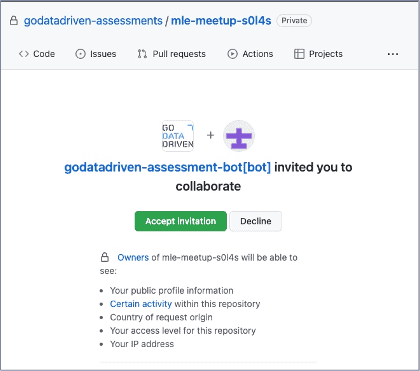Accept the collaboration invitation
The image size is (420, 371).
181,221
